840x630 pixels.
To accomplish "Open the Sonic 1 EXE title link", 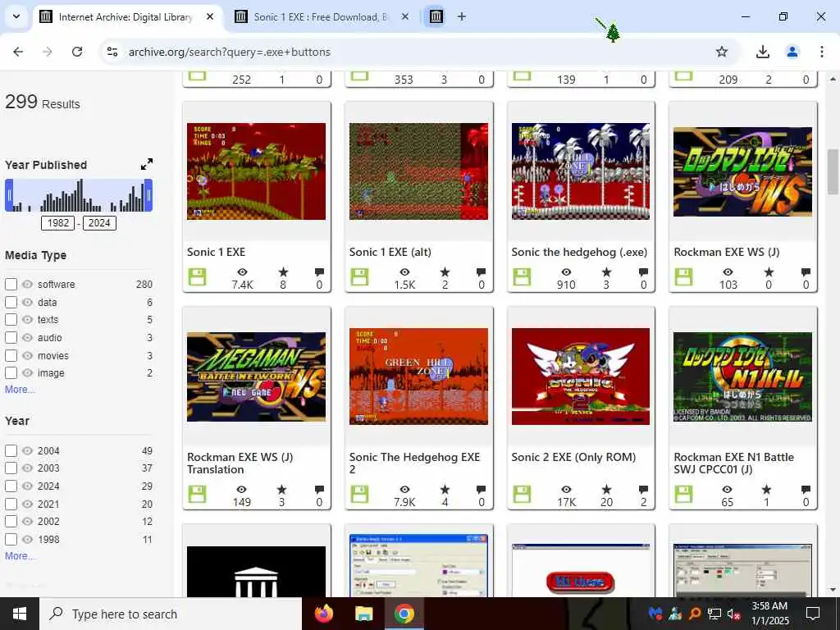I will click(216, 252).
